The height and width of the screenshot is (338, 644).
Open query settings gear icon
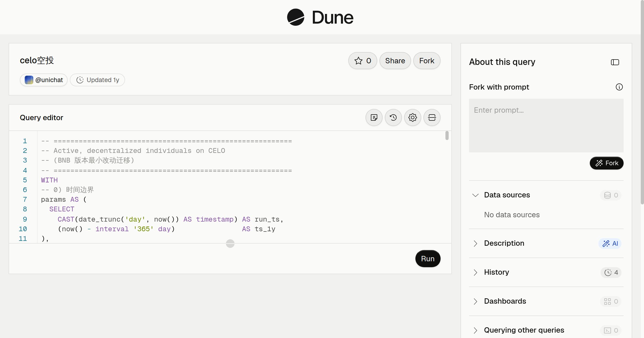tap(413, 117)
